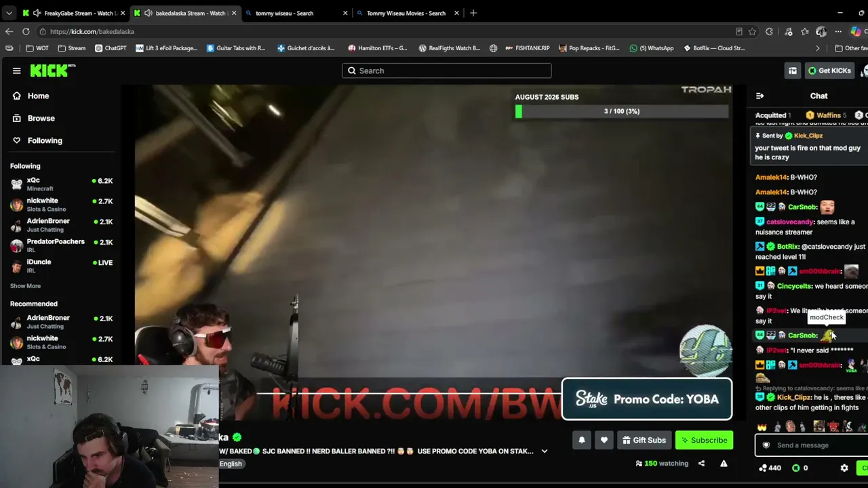Open the FISHTANK.RIP bookmark
The height and width of the screenshot is (488, 868).
[528, 48]
